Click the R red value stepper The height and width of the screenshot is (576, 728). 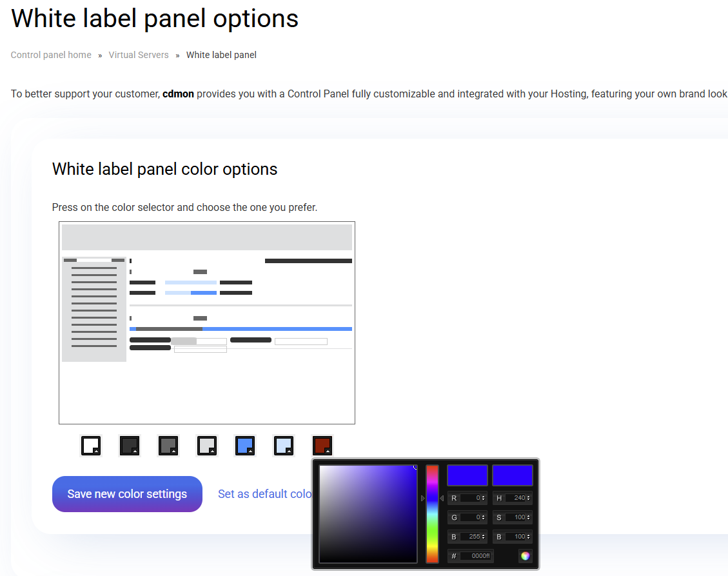[484, 498]
